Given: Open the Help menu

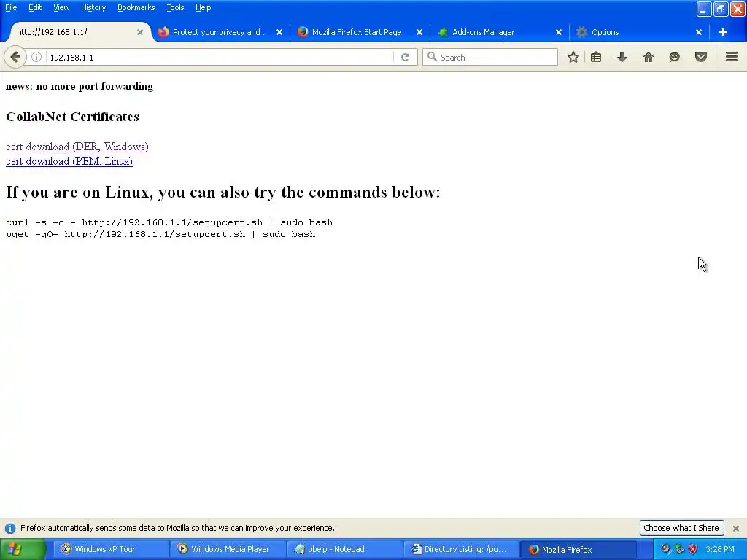Looking at the screenshot, I should [x=204, y=7].
